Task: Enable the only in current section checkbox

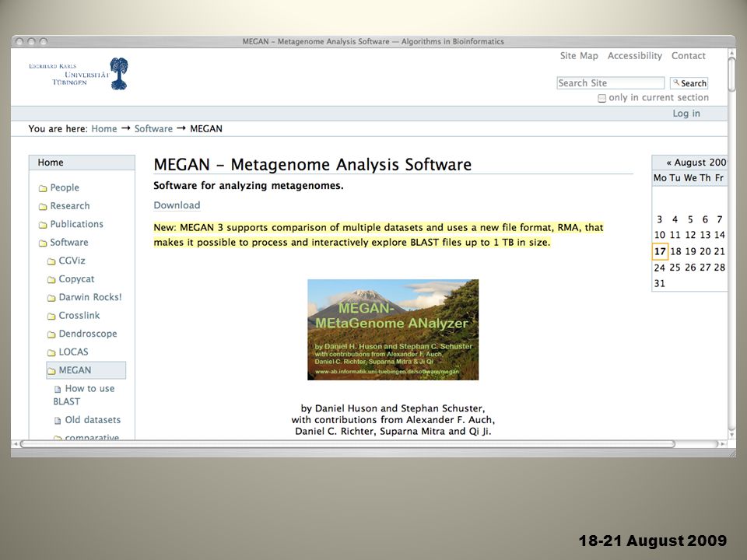Action: click(602, 98)
